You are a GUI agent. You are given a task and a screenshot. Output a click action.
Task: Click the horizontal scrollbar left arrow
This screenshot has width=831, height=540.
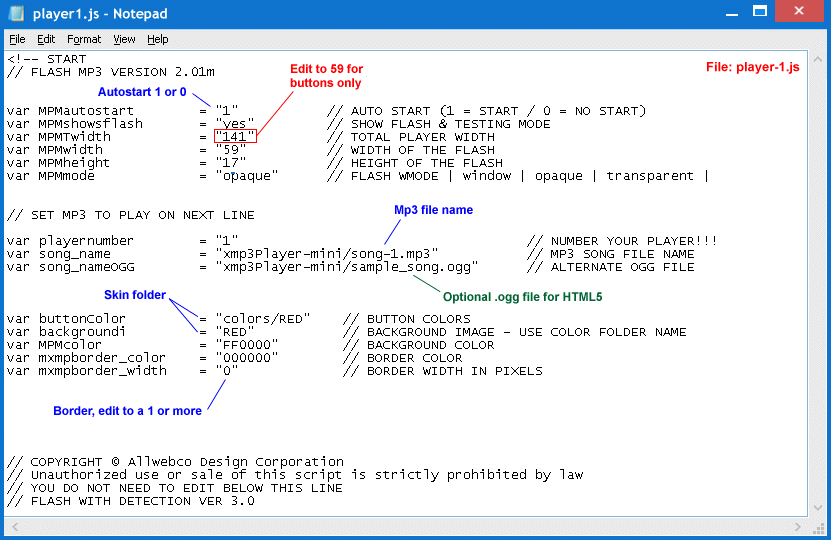point(13,525)
